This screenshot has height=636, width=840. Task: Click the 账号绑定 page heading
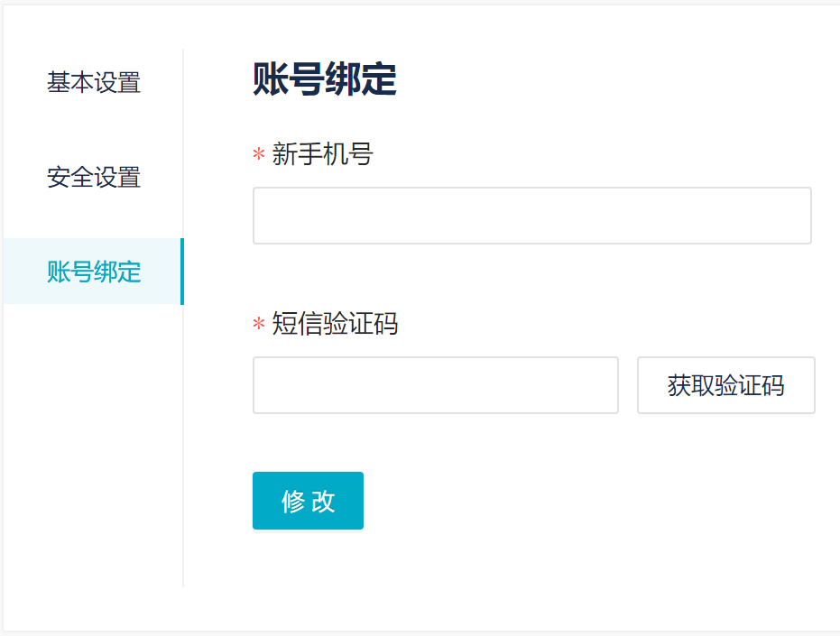coord(325,80)
